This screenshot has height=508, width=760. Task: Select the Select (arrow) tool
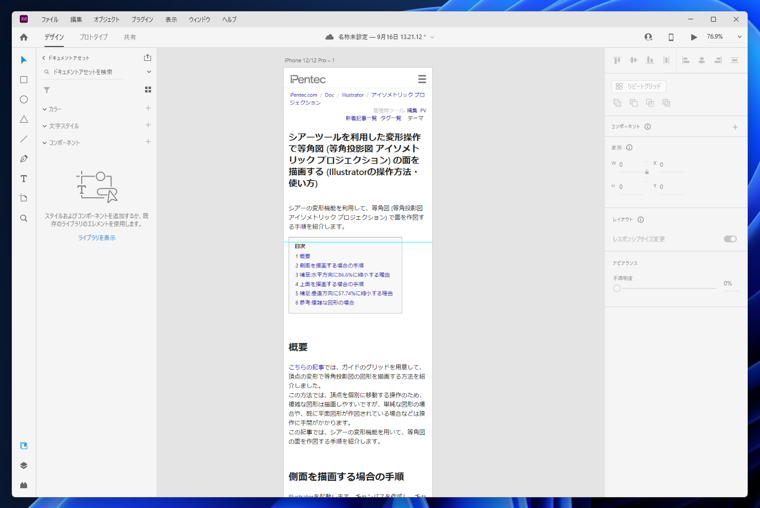point(23,60)
